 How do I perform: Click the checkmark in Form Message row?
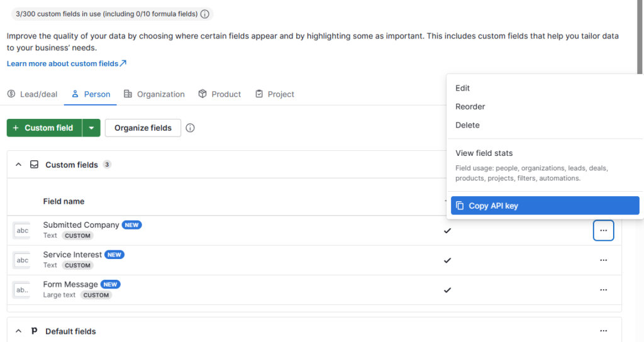pos(447,290)
